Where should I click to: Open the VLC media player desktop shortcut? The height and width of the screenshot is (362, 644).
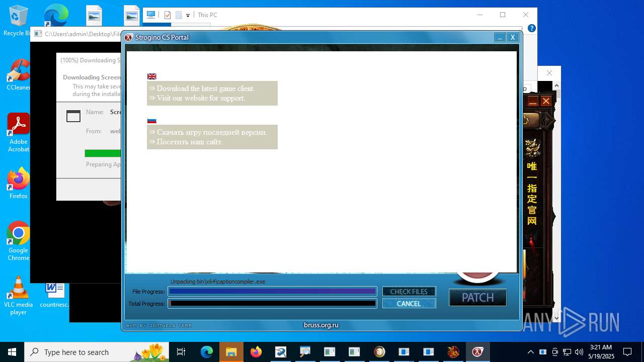pyautogui.click(x=18, y=296)
